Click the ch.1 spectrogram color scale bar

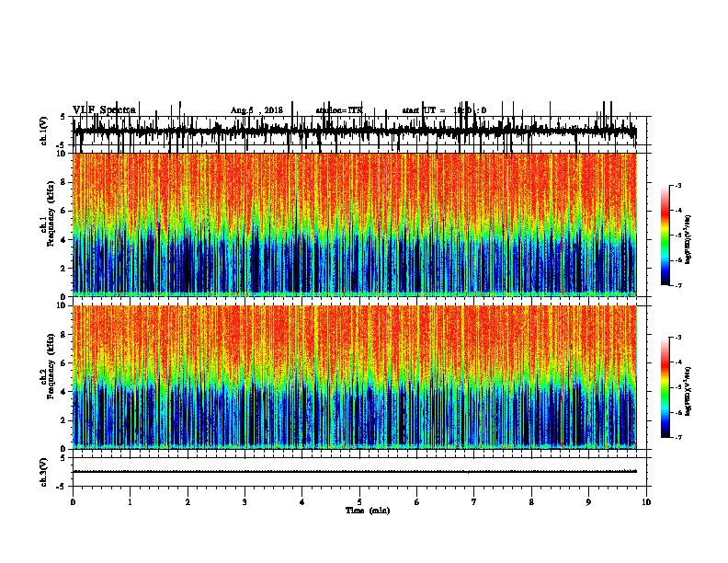click(x=665, y=236)
